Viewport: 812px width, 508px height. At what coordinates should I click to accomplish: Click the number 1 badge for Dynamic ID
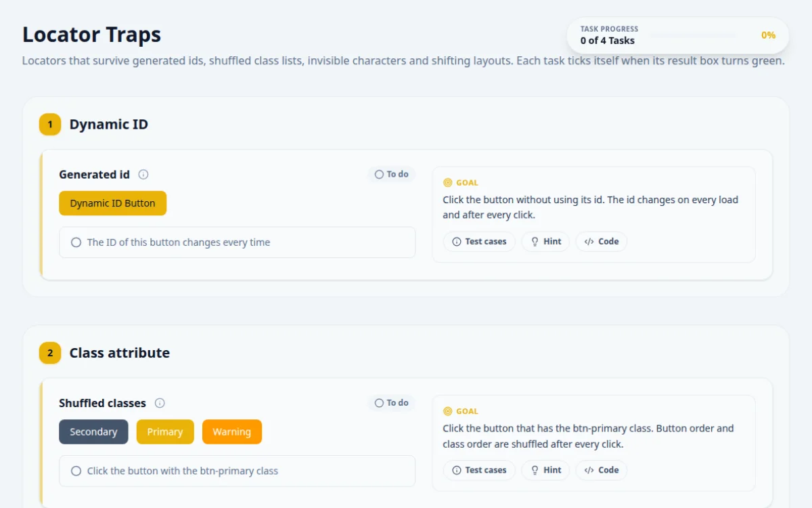point(50,125)
